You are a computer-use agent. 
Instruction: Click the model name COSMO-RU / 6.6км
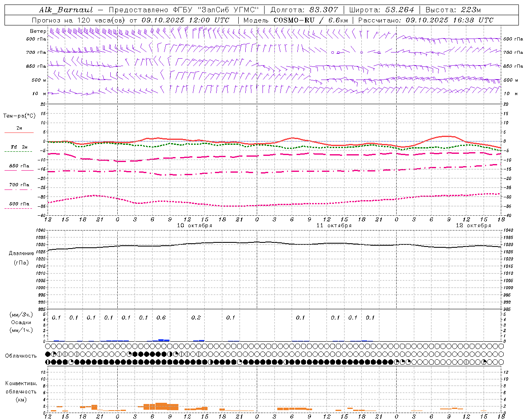pyautogui.click(x=310, y=20)
